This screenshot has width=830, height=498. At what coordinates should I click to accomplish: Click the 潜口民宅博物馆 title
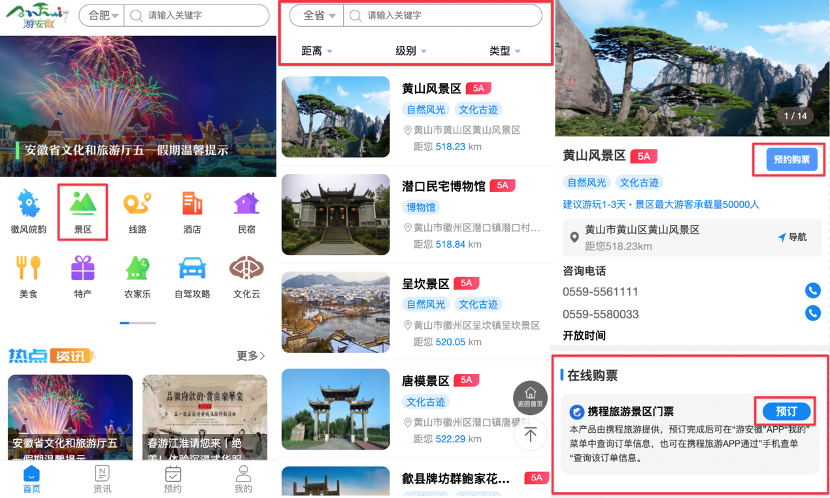[x=444, y=186]
